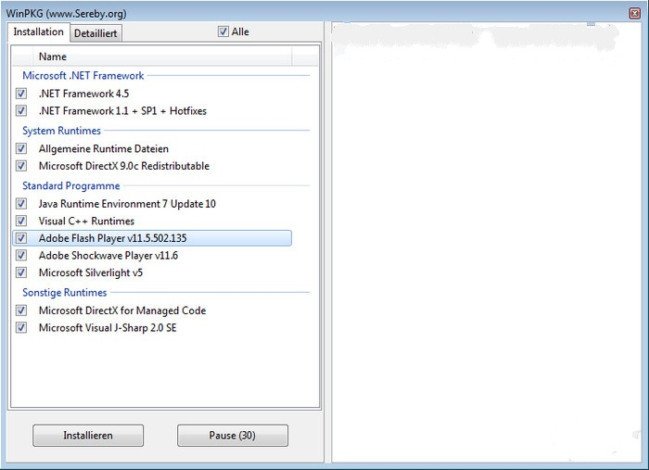The width and height of the screenshot is (649, 470).
Task: Click the Installieren button
Action: coord(88,435)
